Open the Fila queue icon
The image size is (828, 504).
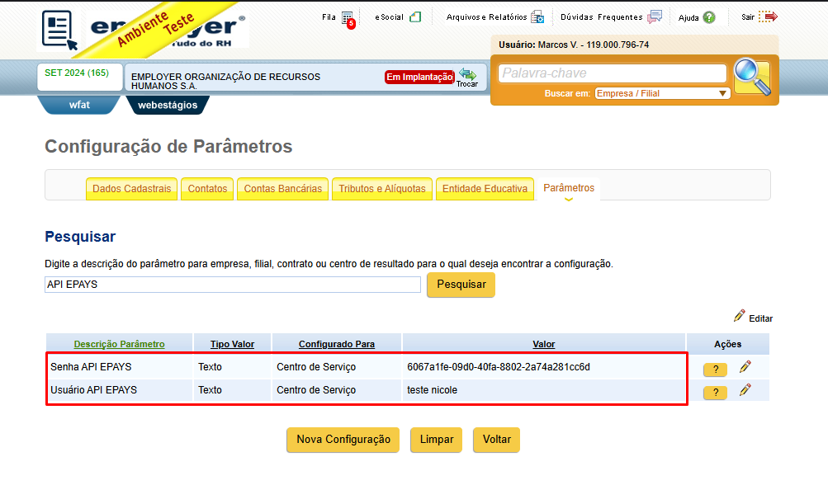(x=348, y=18)
